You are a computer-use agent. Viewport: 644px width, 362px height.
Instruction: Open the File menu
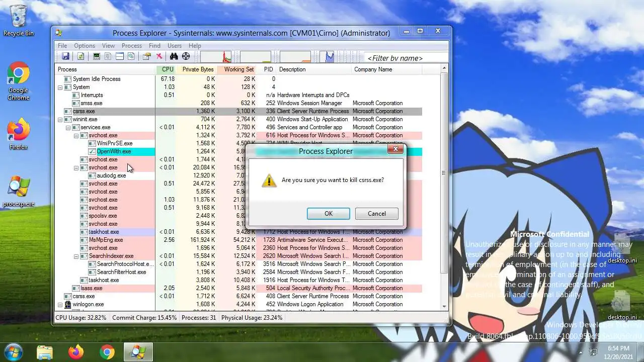point(62,46)
